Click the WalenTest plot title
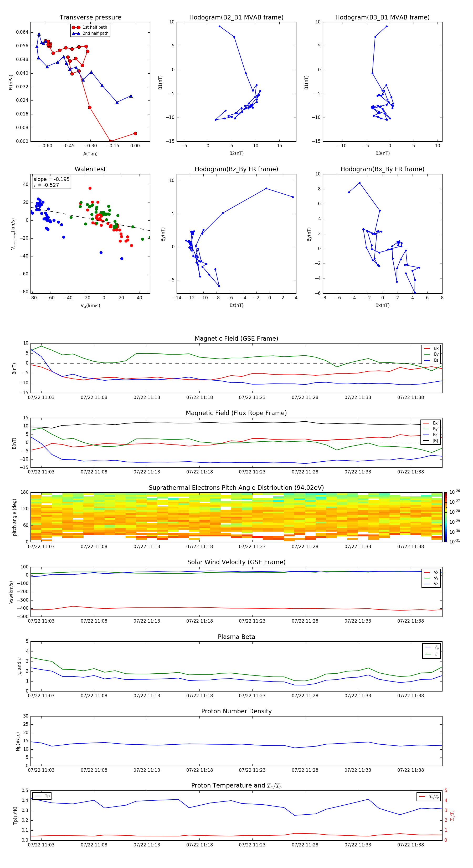Viewport: 473px width, 868px height. pyautogui.click(x=90, y=169)
